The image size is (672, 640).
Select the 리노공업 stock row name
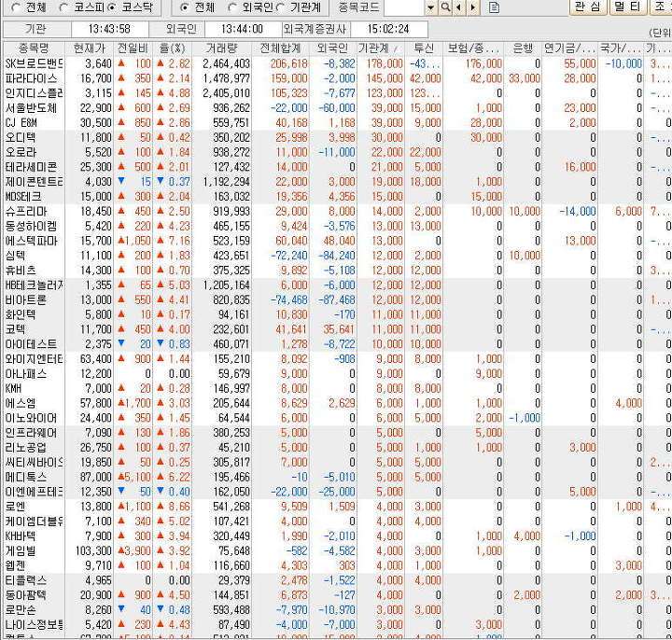click(x=26, y=448)
